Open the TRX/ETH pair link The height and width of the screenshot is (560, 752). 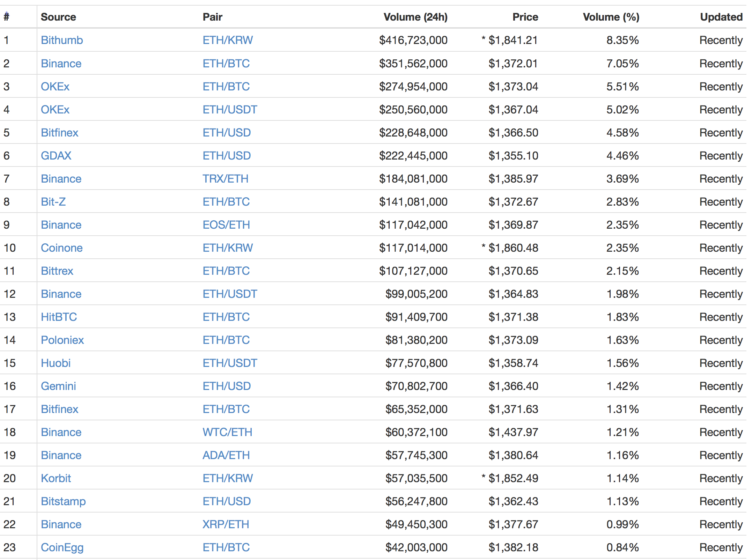226,179
